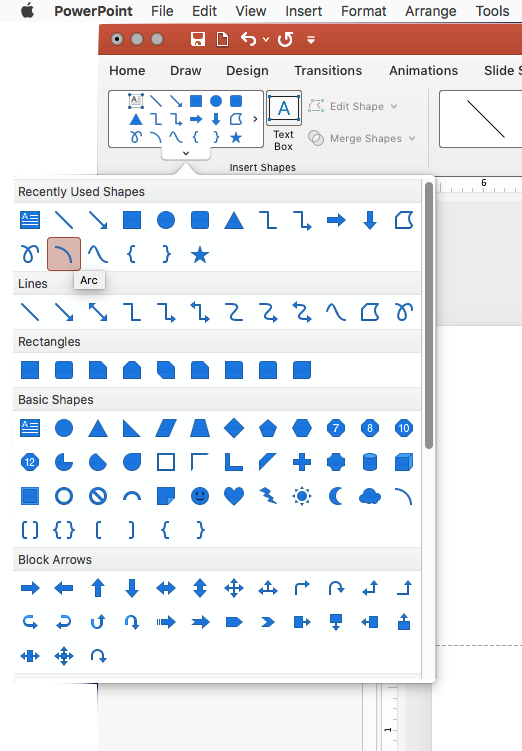This screenshot has height=751, width=522.
Task: Click the Redo/Repeat icon in title bar
Action: click(x=285, y=39)
